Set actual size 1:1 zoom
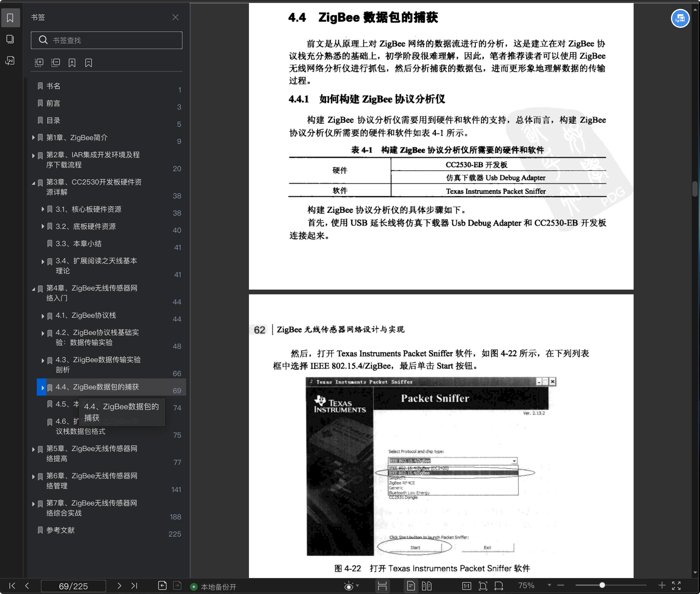Screen dimensions: 700x594 tap(466, 586)
